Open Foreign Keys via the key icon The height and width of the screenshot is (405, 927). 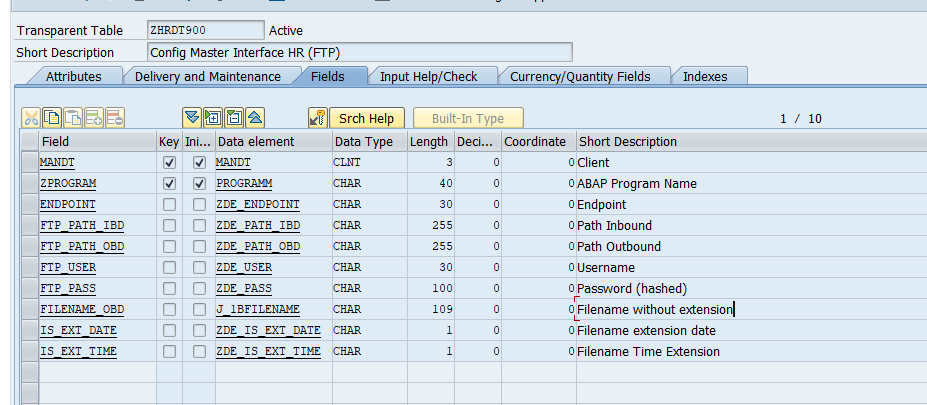[318, 118]
